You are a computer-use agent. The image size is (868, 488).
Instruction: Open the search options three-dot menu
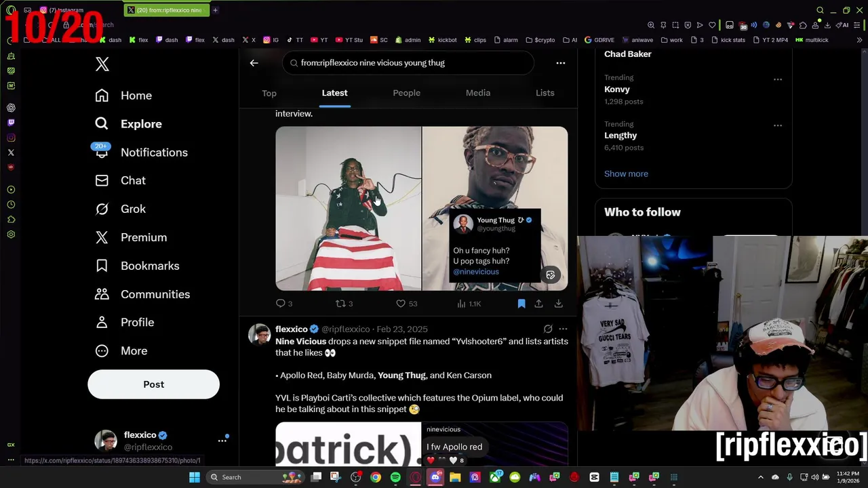coord(561,63)
